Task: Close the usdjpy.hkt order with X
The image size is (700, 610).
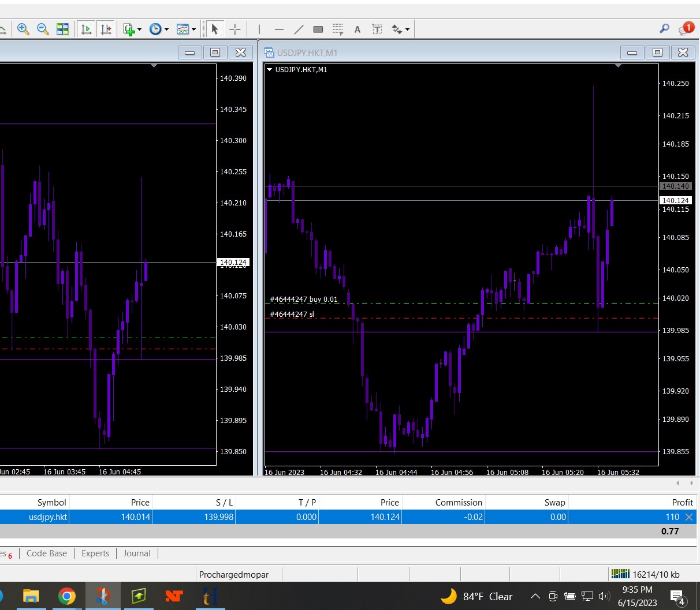Action: 689,517
